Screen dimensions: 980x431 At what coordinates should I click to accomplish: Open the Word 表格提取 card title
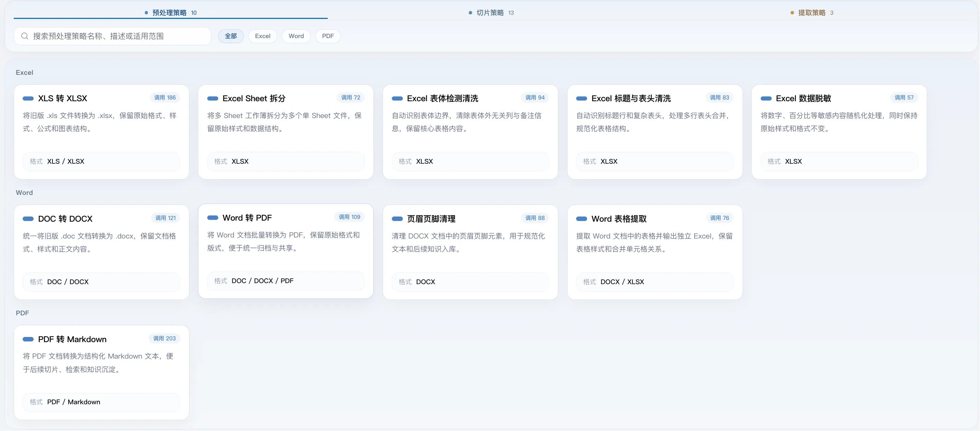click(619, 219)
